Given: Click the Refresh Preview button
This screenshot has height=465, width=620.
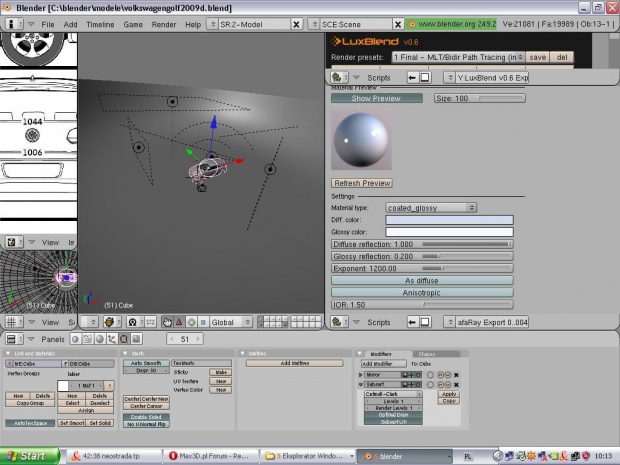Looking at the screenshot, I should pyautogui.click(x=362, y=183).
